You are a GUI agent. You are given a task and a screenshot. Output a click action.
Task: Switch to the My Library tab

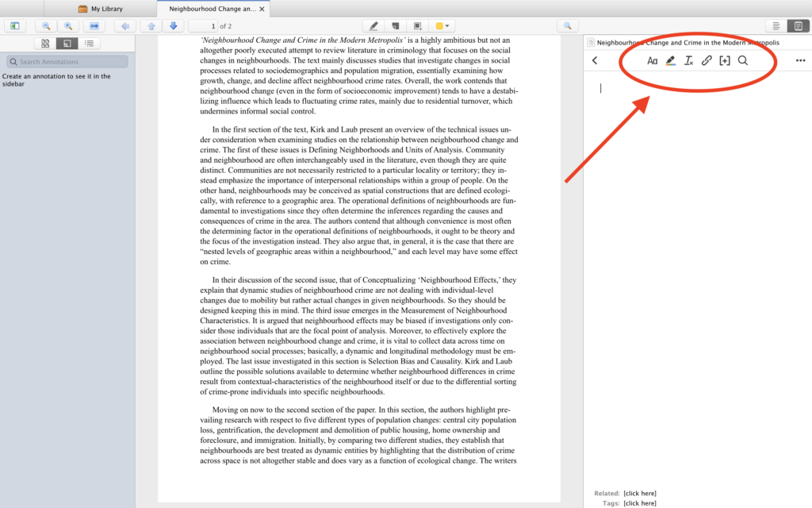point(101,9)
